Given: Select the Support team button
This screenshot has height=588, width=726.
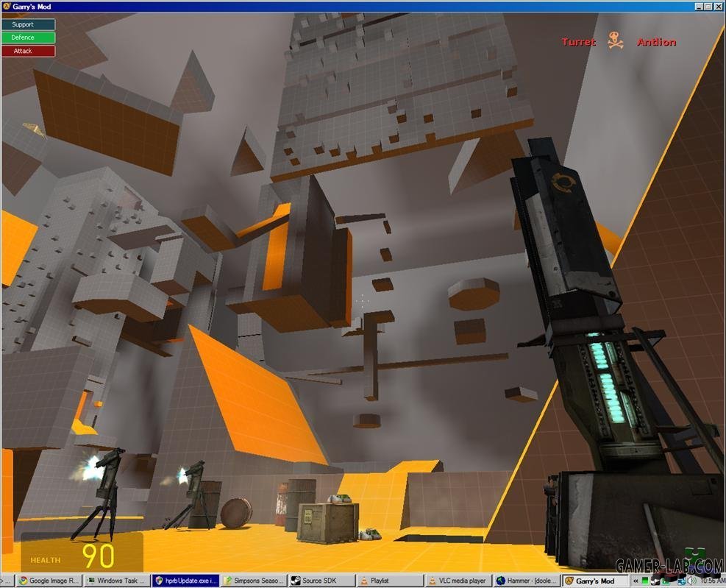Looking at the screenshot, I should pyautogui.click(x=28, y=24).
